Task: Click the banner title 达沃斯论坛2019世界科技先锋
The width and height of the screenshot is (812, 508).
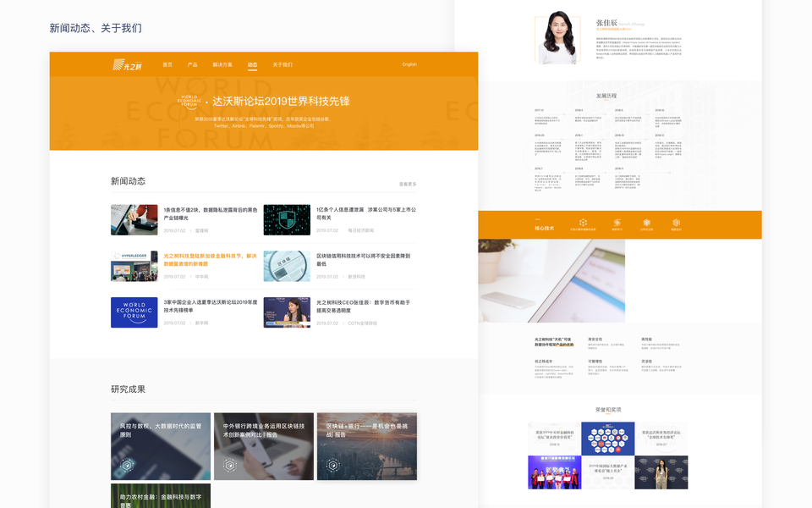Action: pos(281,101)
